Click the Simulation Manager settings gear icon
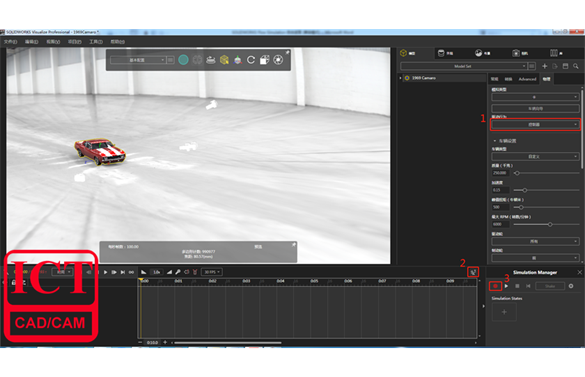Image resolution: width=585 pixels, height=377 pixels. point(571,286)
